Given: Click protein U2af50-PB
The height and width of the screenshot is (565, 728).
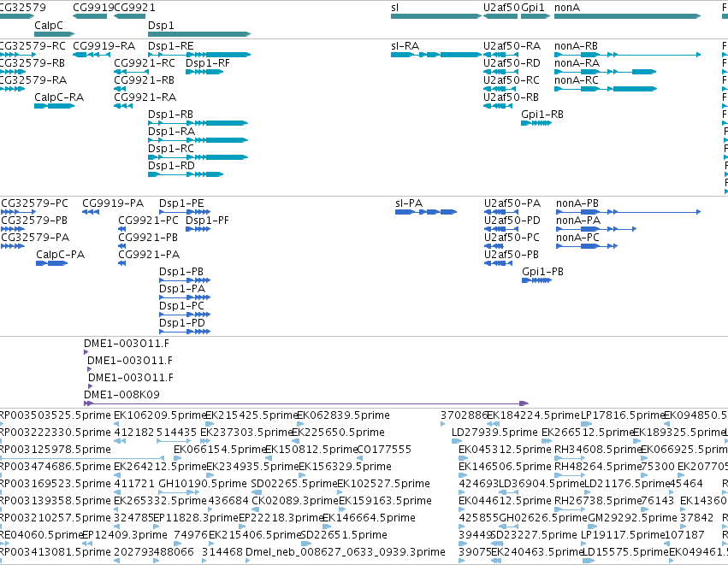Looking at the screenshot, I should click(x=498, y=263).
